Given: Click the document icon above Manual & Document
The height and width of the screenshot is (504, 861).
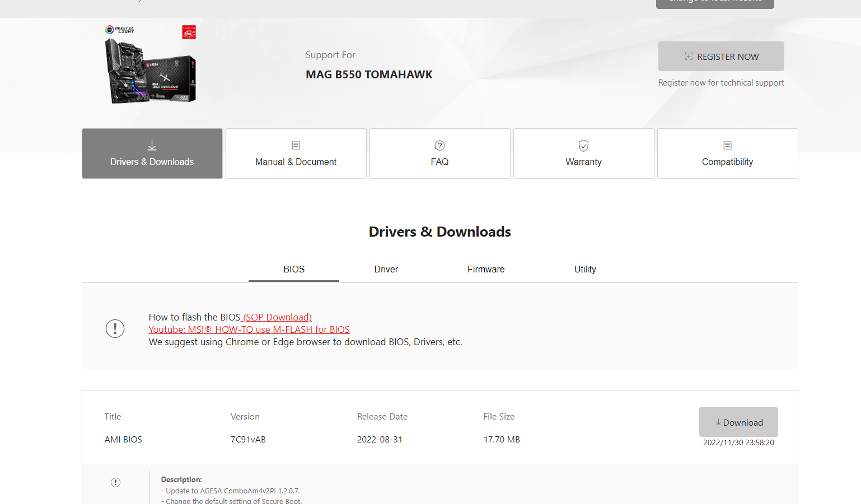Looking at the screenshot, I should 296,145.
